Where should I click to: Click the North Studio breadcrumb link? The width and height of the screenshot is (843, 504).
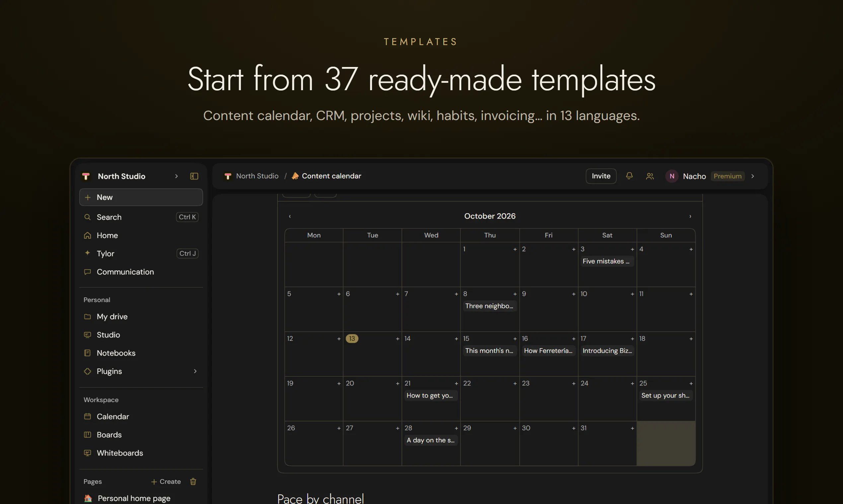pos(257,176)
